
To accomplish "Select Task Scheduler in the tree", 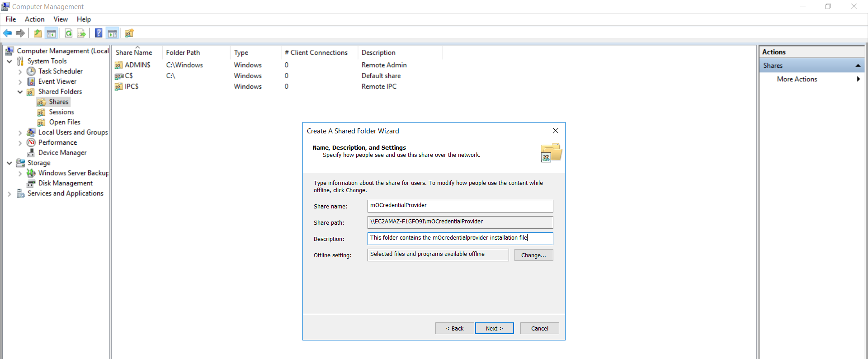I will pos(60,71).
